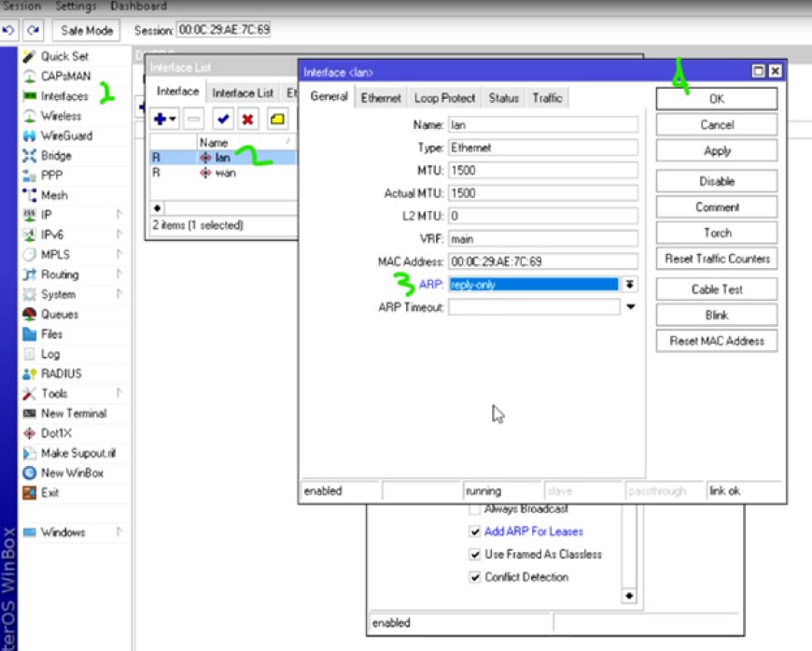This screenshot has width=812, height=651.
Task: Click the blue check Enable icon
Action: [x=223, y=120]
